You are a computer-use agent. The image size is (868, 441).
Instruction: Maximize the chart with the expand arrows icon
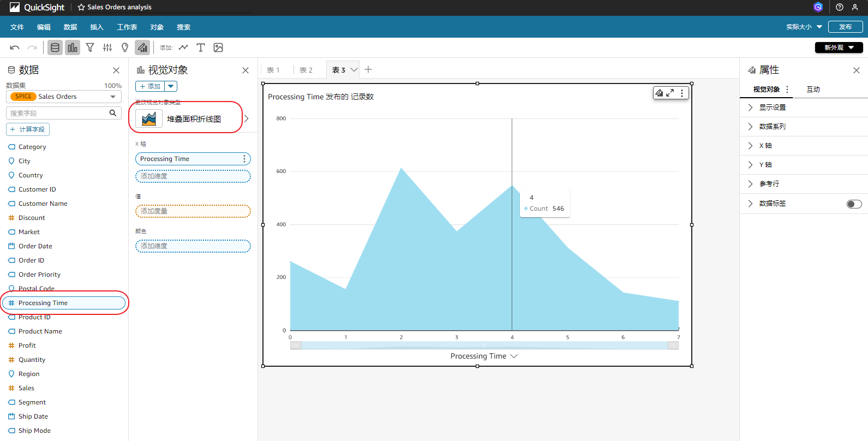tap(670, 93)
